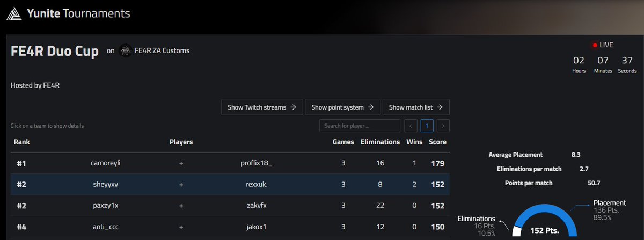Image resolution: width=644 pixels, height=240 pixels.
Task: Open the FE4R ZA Customs server avatar
Action: click(125, 50)
